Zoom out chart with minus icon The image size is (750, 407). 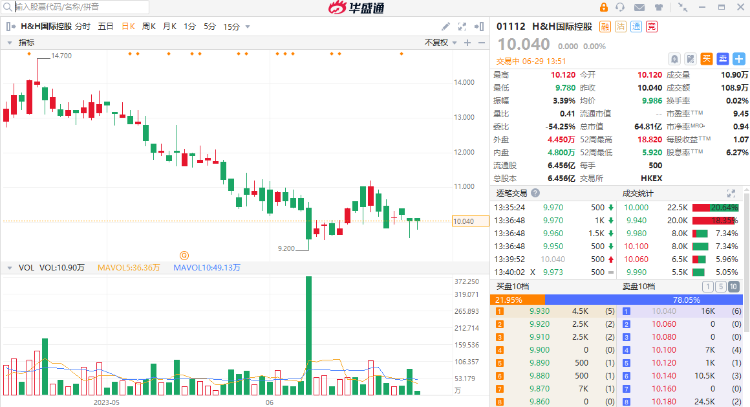pos(482,43)
